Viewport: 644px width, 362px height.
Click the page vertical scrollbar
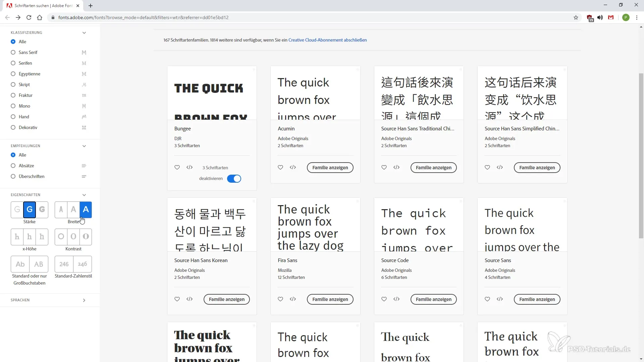point(641,156)
